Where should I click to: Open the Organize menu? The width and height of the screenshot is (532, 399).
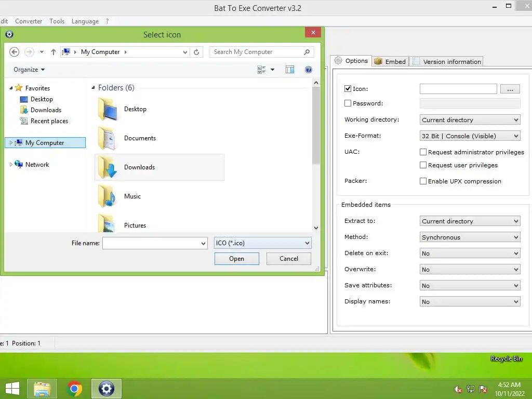pyautogui.click(x=29, y=70)
